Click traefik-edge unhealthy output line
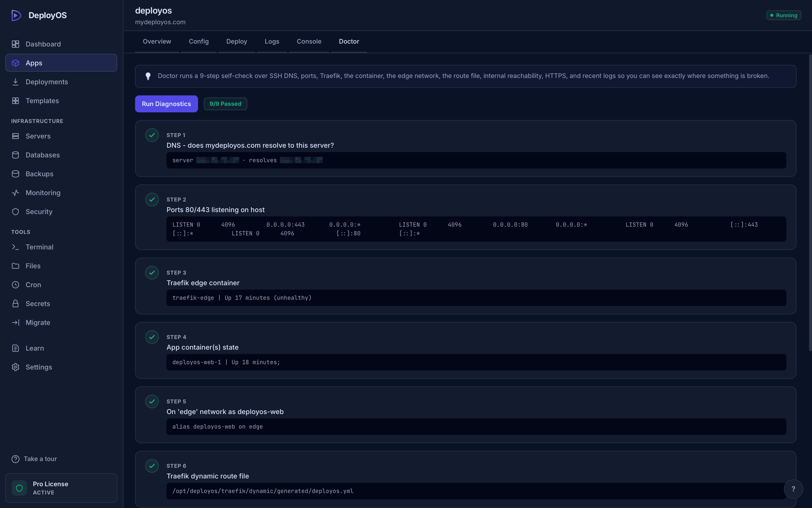The image size is (812, 508). [x=476, y=298]
